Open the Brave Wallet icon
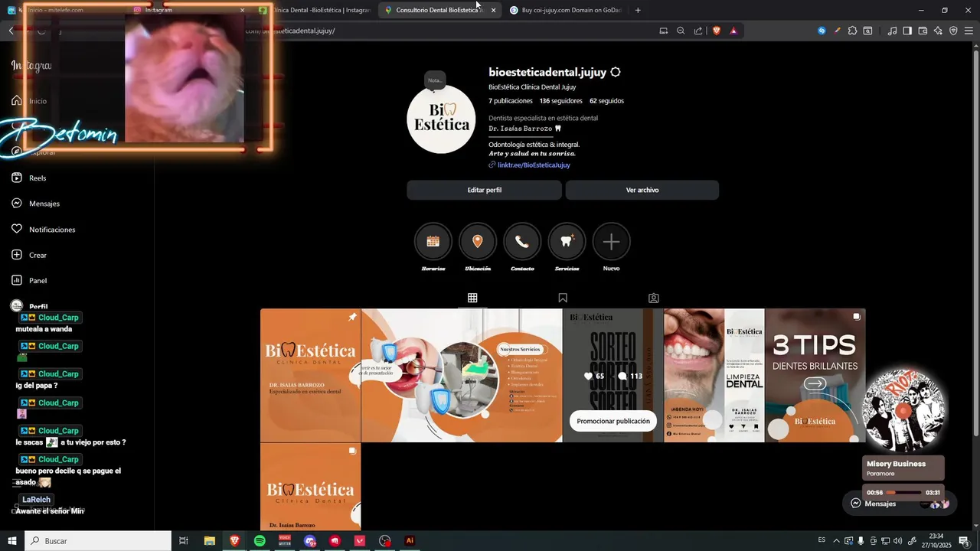The width and height of the screenshot is (980, 551). click(923, 31)
